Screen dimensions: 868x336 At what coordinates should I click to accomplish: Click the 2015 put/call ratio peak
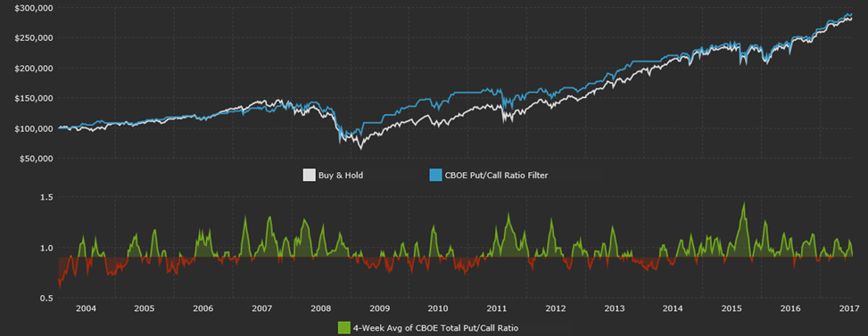(744, 203)
